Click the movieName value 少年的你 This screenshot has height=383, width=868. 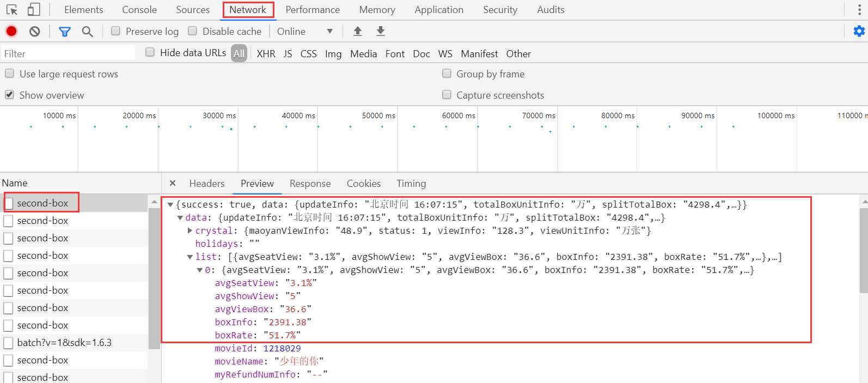[x=299, y=361]
